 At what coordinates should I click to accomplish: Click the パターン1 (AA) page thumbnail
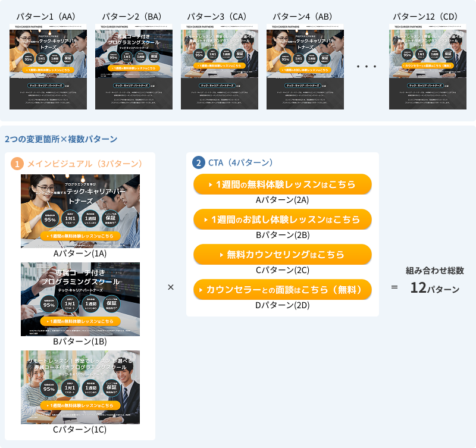pyautogui.click(x=48, y=67)
